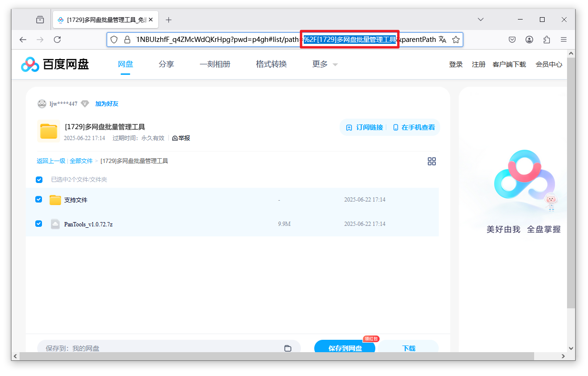
Task: Click the vertical scrollbar down arrow
Action: pyautogui.click(x=571, y=348)
